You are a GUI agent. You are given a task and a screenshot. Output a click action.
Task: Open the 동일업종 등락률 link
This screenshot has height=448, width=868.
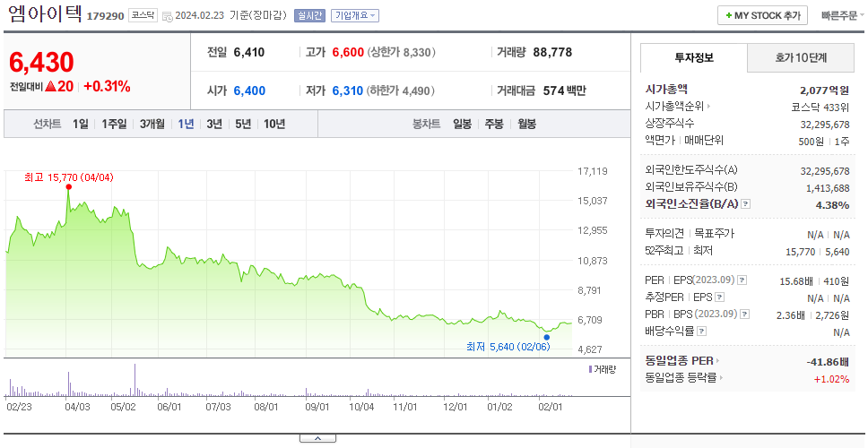click(x=684, y=378)
